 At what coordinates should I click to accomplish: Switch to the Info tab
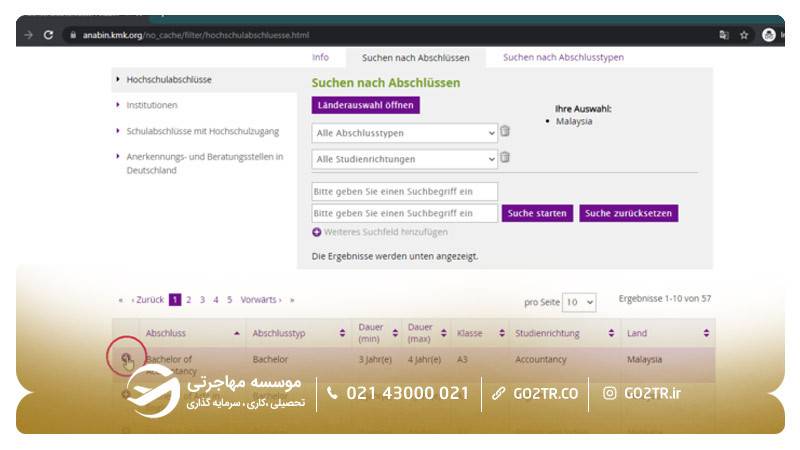pyautogui.click(x=320, y=57)
